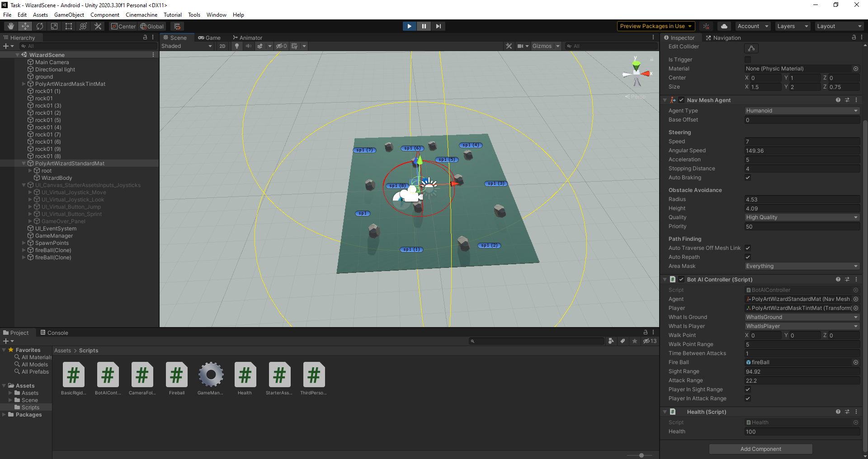Switch to the Console tab
The image size is (868, 459).
coord(54,333)
